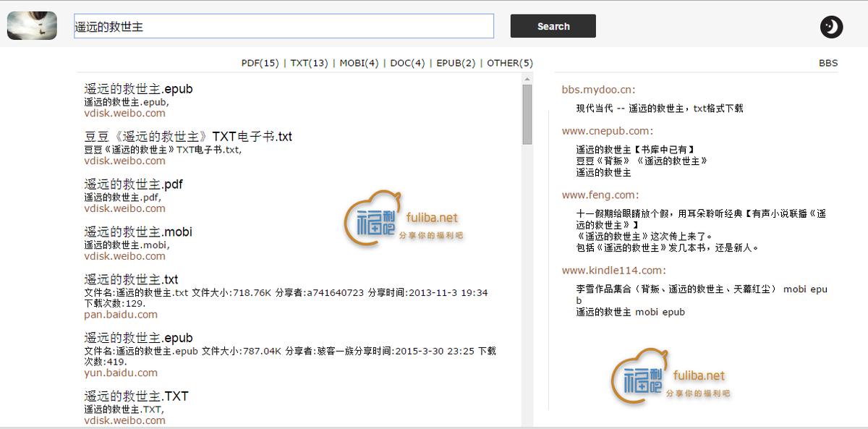Open post 遥远的救世主 mobi epub

631,313
